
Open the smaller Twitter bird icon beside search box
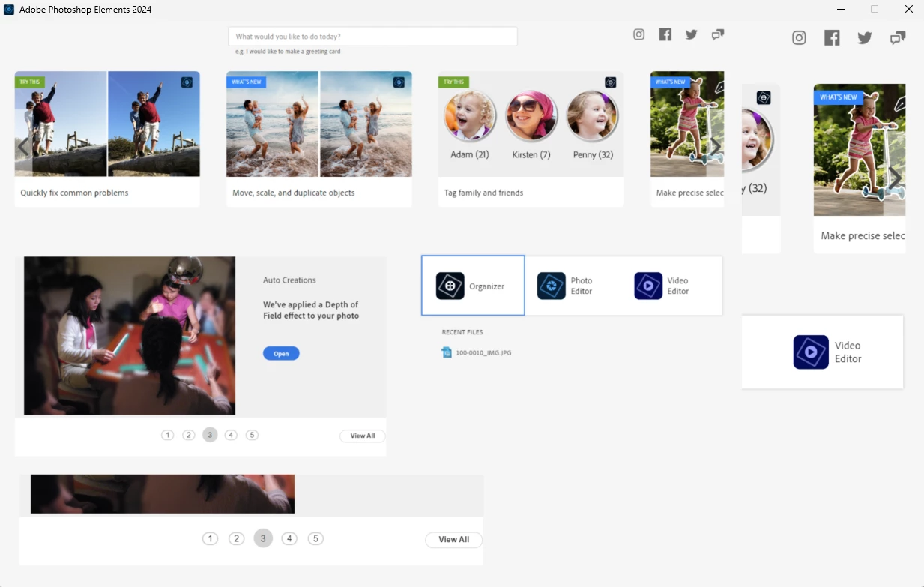[691, 34]
